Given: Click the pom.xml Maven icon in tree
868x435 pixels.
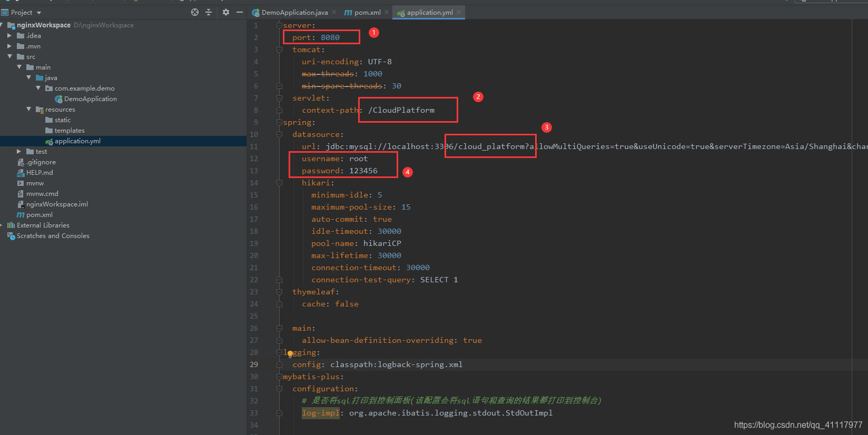Looking at the screenshot, I should (x=21, y=215).
